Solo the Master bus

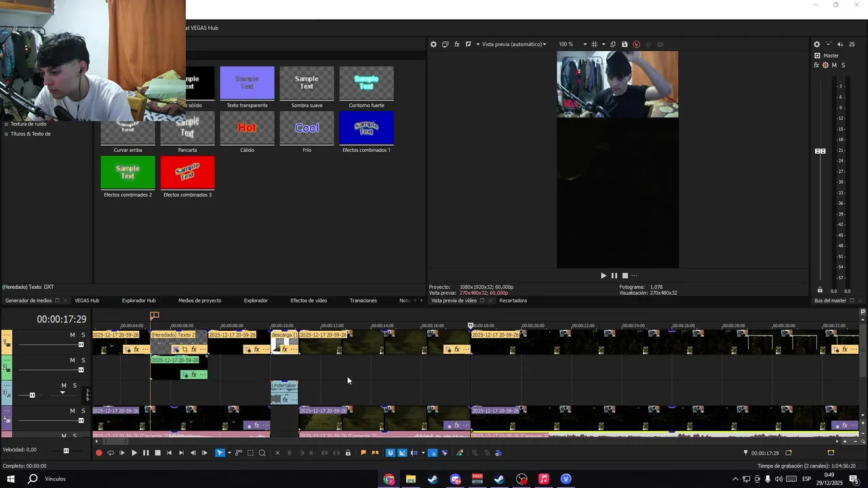pyautogui.click(x=843, y=65)
